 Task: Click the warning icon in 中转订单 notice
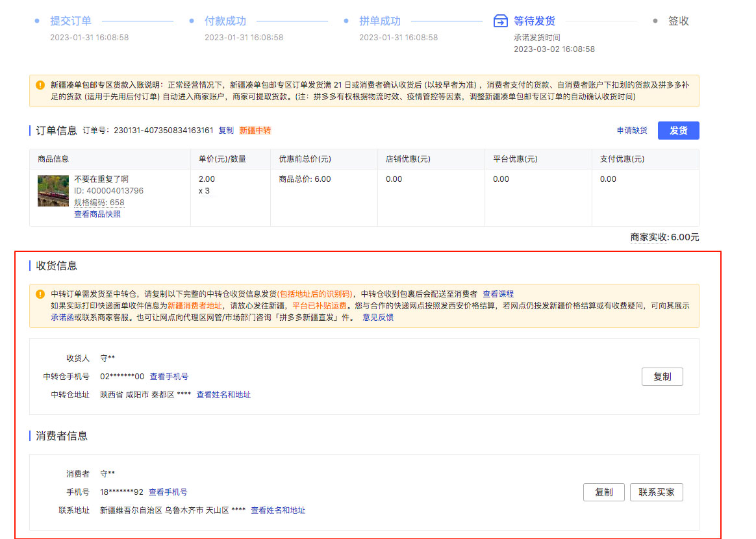40,294
